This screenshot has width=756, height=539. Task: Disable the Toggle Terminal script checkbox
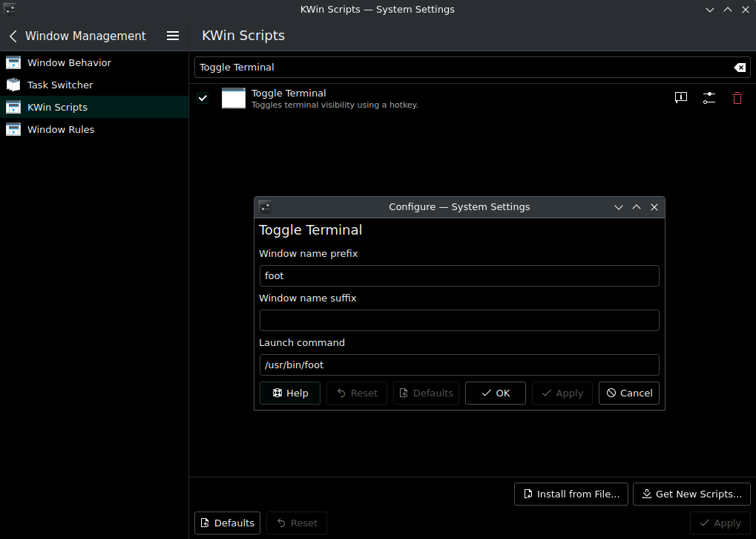tap(203, 98)
